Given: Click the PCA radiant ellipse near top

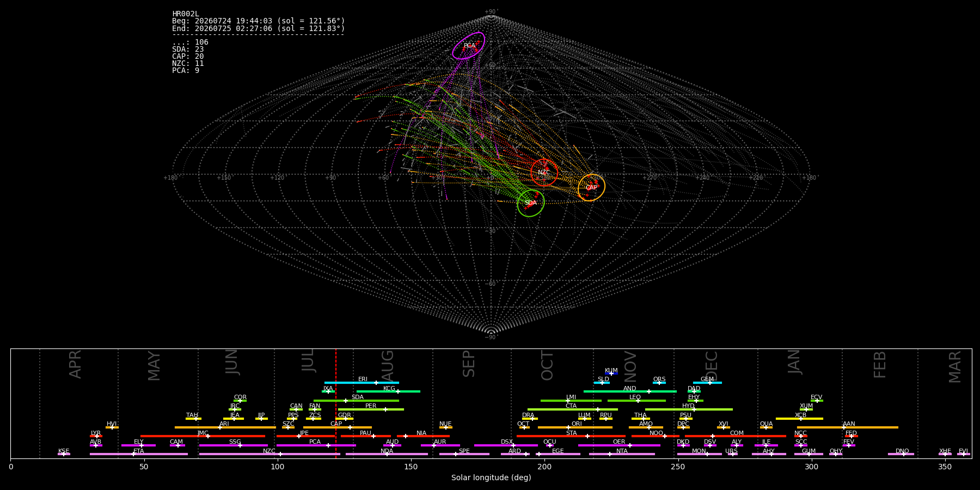Looking at the screenshot, I should (468, 46).
